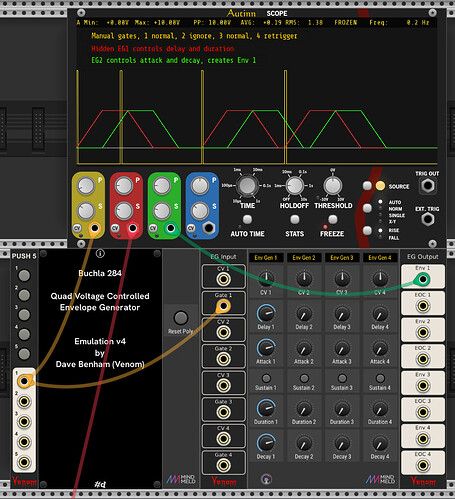Click the CV 4 input jack
Viewport: 455px width, 499px height.
(x=223, y=439)
